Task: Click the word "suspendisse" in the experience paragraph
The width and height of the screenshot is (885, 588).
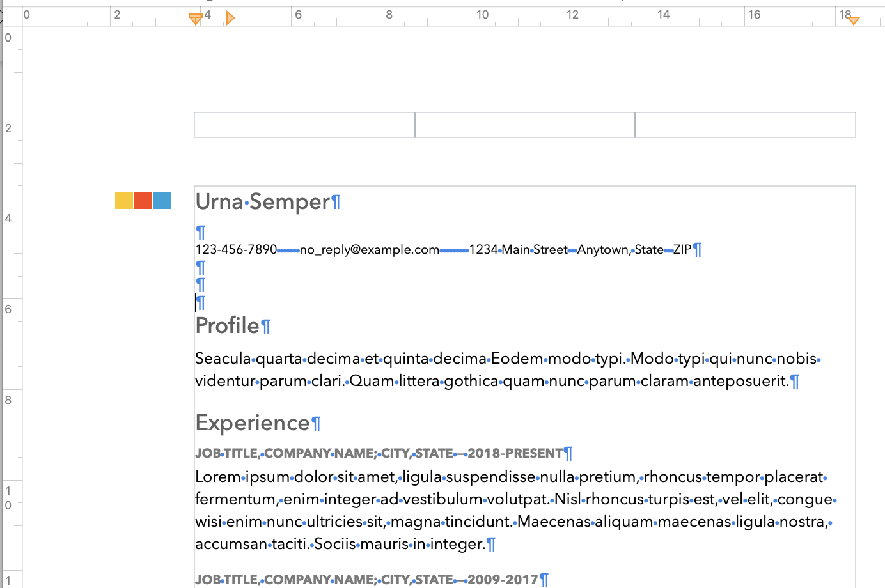Action: click(x=490, y=477)
